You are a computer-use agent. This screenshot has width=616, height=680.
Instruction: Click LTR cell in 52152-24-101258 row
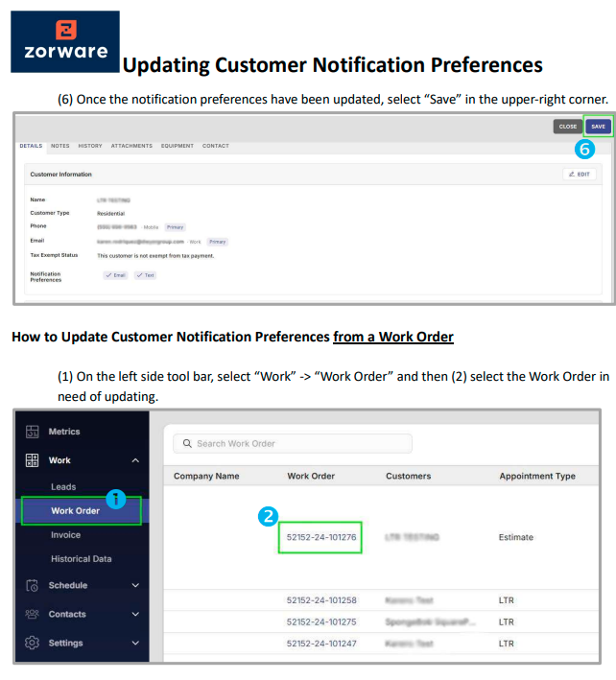point(507,600)
